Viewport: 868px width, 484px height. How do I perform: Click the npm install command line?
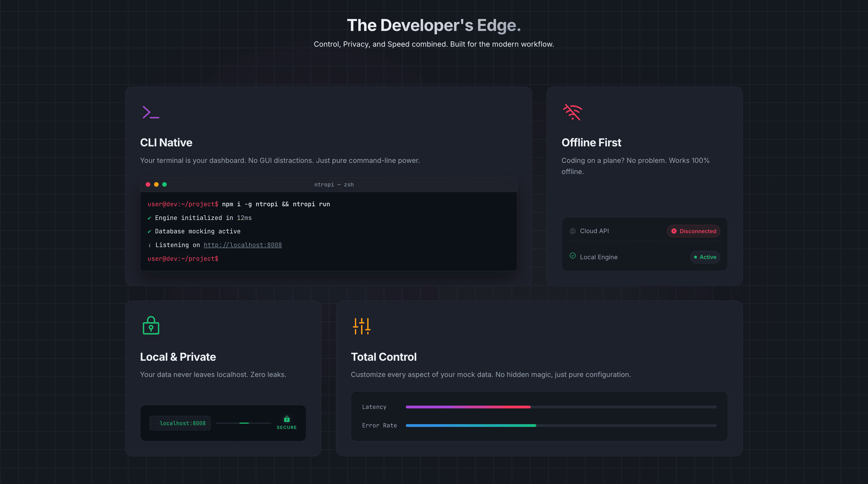(275, 204)
